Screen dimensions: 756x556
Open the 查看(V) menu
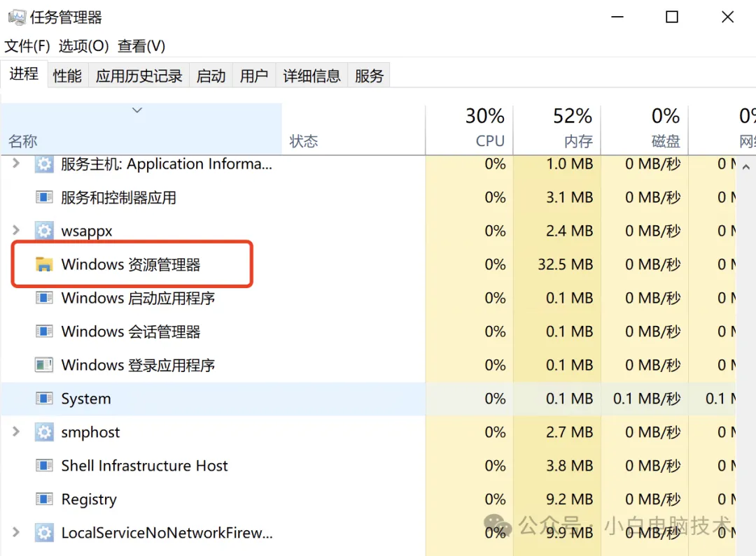pos(141,46)
